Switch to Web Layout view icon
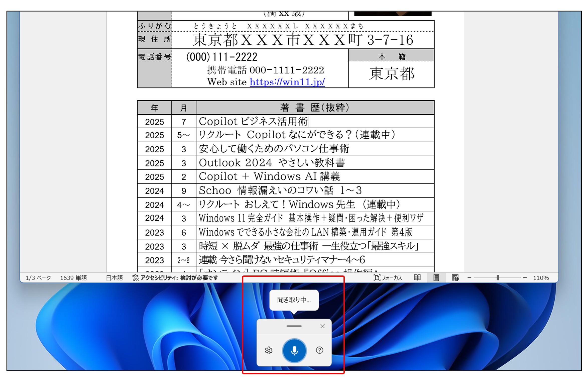588x382 pixels. 455,277
